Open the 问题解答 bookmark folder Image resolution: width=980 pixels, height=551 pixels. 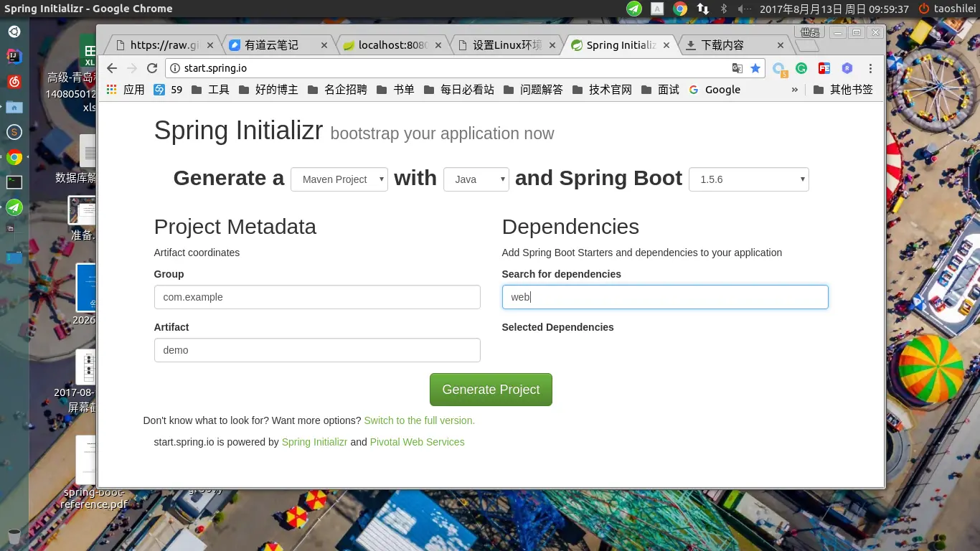pyautogui.click(x=533, y=90)
